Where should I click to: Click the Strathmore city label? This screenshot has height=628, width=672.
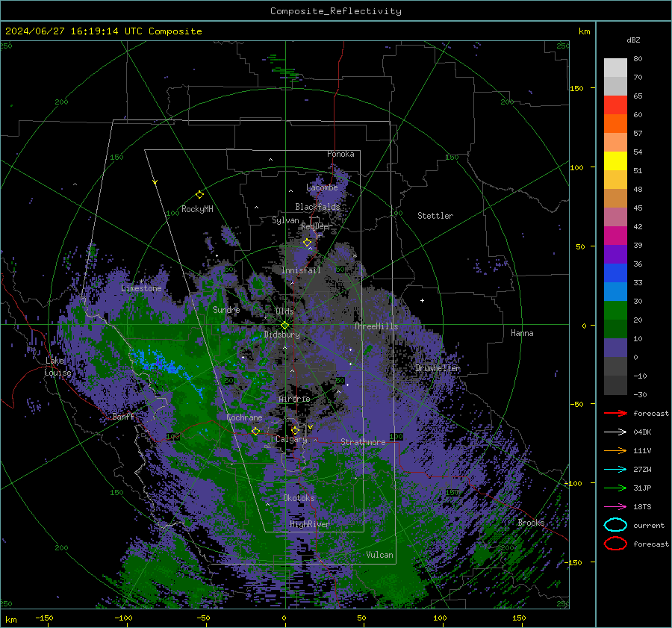(363, 442)
